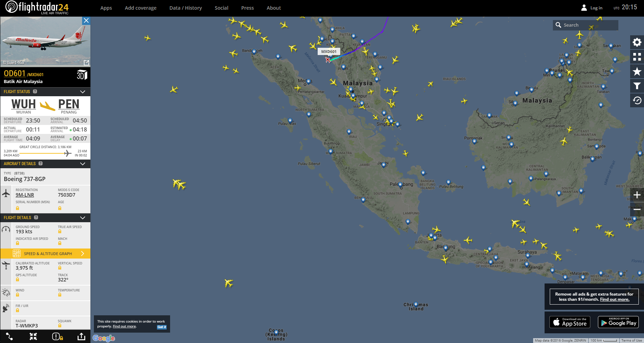Image resolution: width=644 pixels, height=343 pixels.
Task: Open the Apps menu
Action: [x=106, y=8]
